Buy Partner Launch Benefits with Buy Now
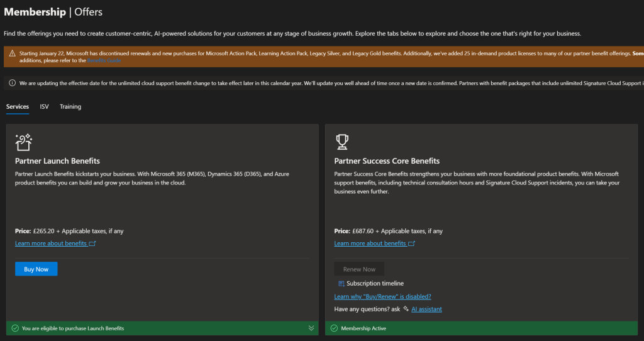This screenshot has height=341, width=644. pyautogui.click(x=36, y=269)
